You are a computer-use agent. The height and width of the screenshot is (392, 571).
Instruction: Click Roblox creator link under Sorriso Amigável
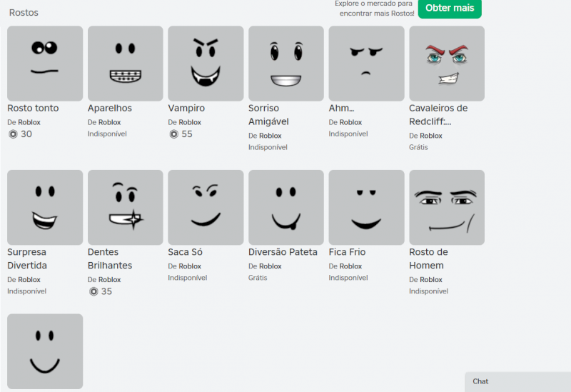point(271,136)
